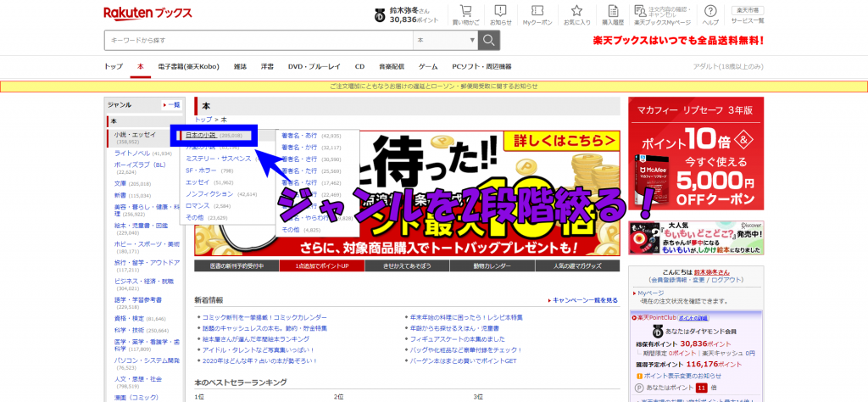Open the キャンペーン一覧を見る link
This screenshot has height=402, width=868.
585,300
